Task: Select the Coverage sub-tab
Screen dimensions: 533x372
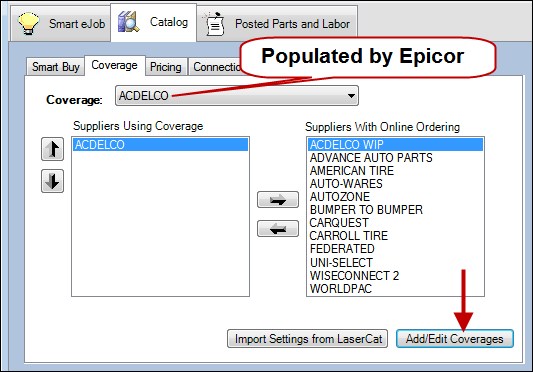Action: tap(115, 65)
